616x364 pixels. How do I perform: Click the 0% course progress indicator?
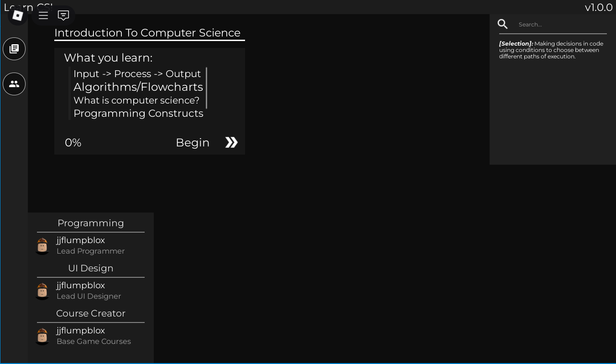73,143
